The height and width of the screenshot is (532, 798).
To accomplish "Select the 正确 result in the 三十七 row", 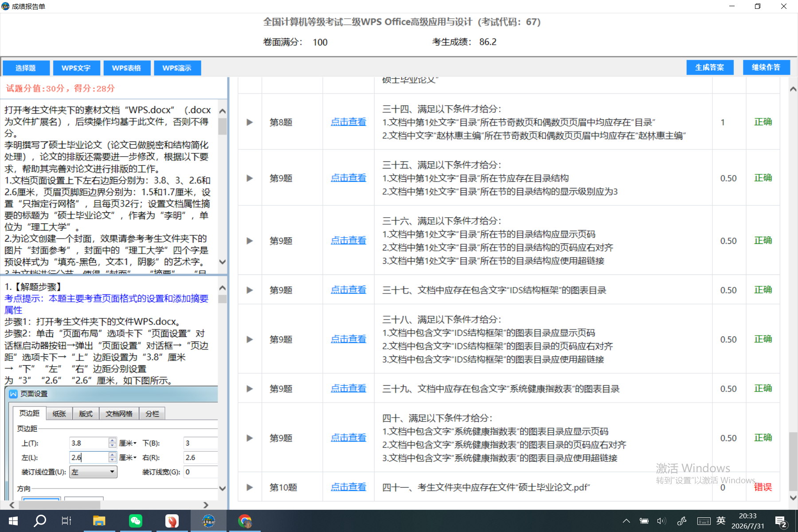I will tap(763, 290).
